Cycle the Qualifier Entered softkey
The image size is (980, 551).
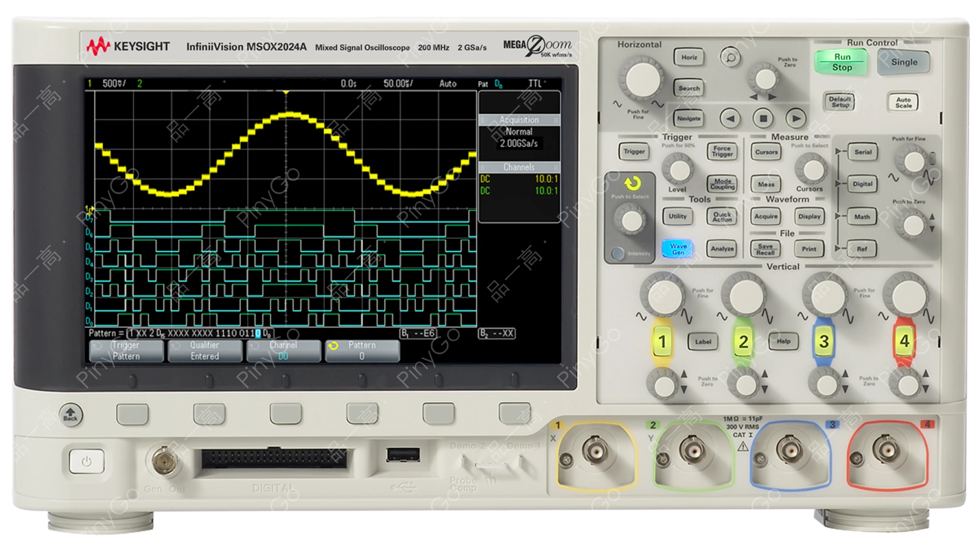coord(204,350)
